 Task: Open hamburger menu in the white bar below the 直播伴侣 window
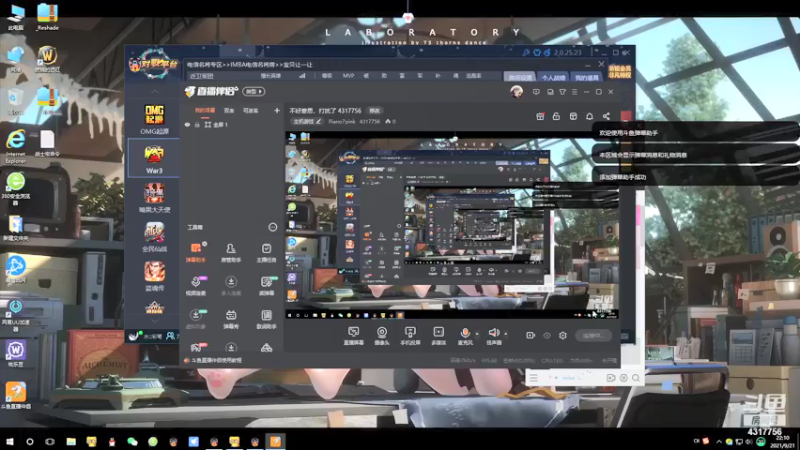pyautogui.click(x=533, y=378)
